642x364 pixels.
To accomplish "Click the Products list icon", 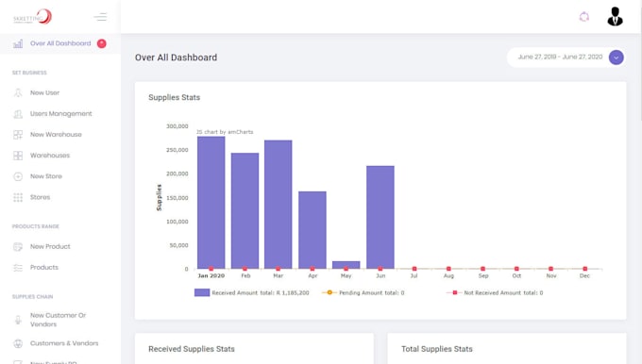I will tap(18, 268).
